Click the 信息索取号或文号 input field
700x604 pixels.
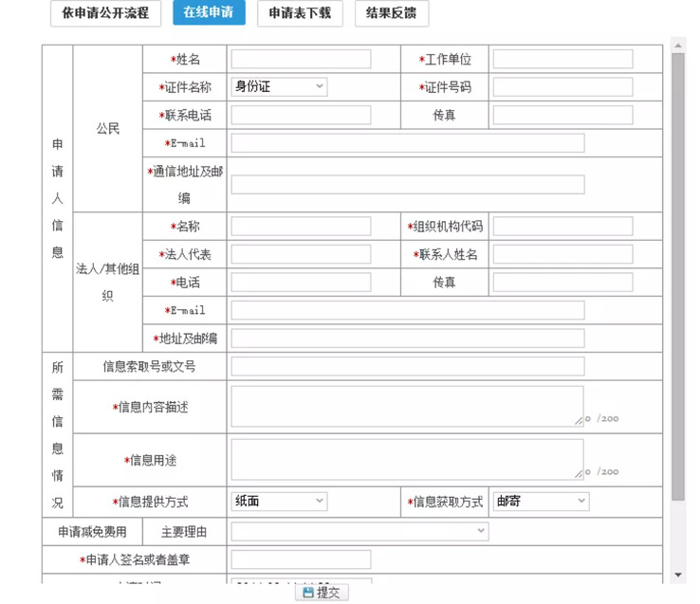pos(407,366)
